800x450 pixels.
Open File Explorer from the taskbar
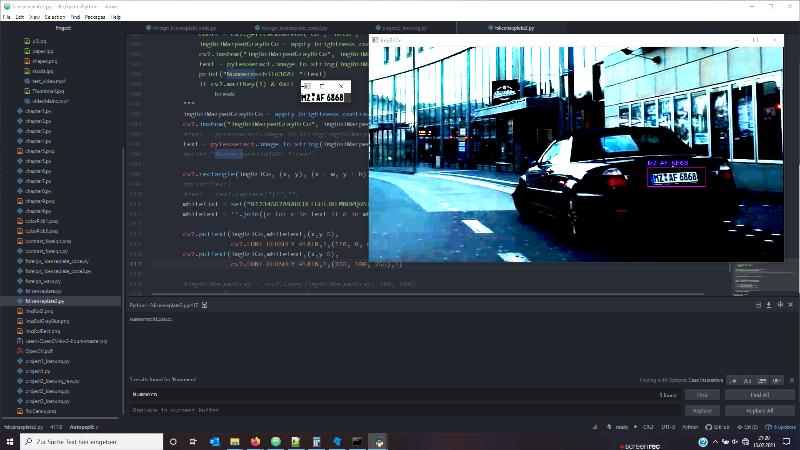[234, 441]
